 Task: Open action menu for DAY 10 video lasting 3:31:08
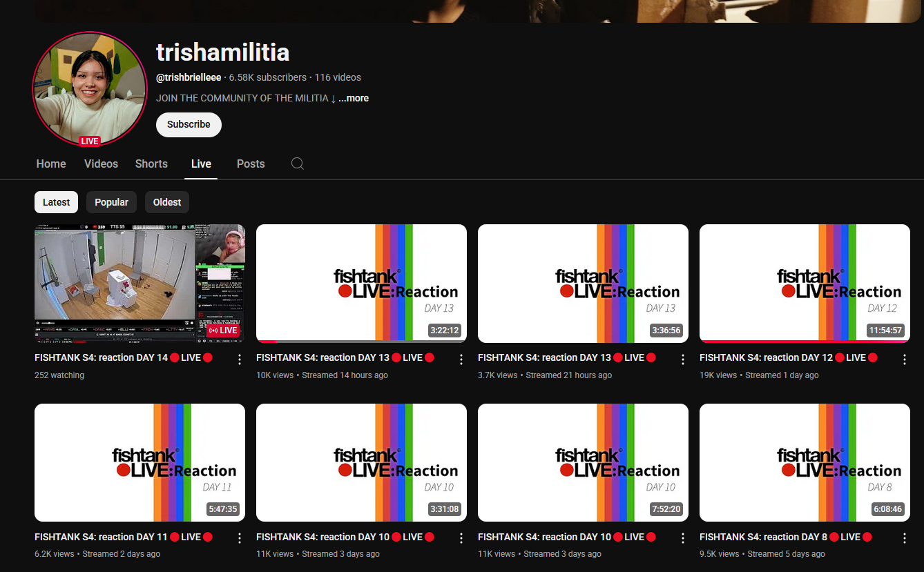point(461,539)
